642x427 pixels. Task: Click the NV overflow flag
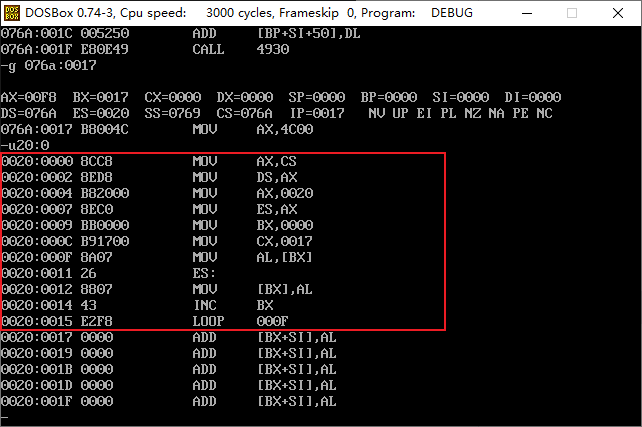pos(377,113)
